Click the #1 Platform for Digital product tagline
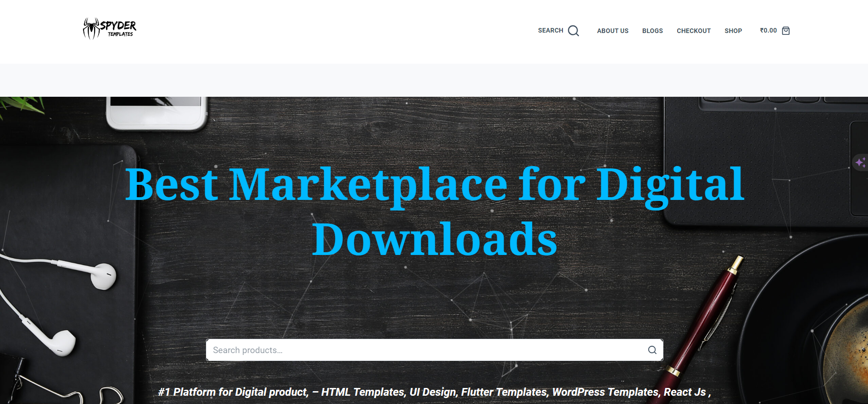The image size is (868, 404). click(x=434, y=392)
